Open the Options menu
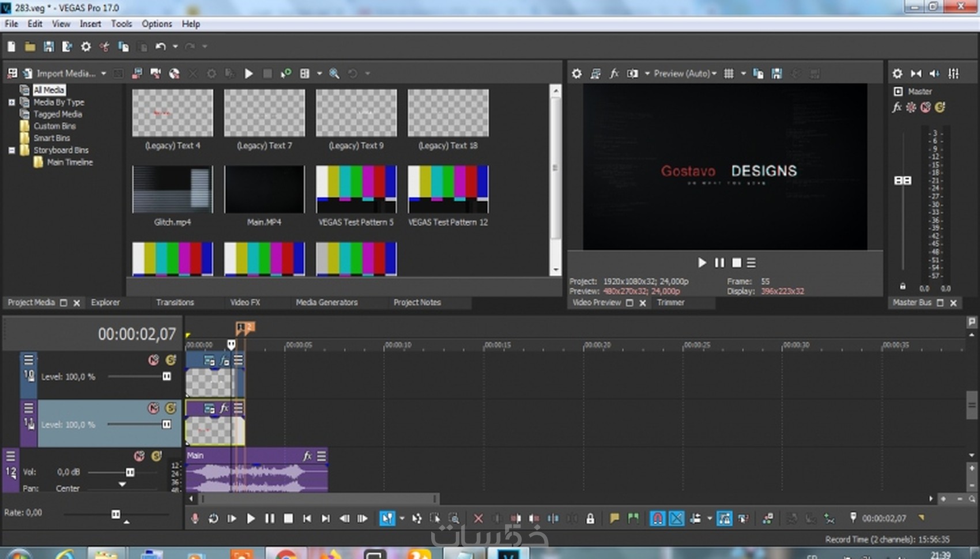 pos(157,24)
